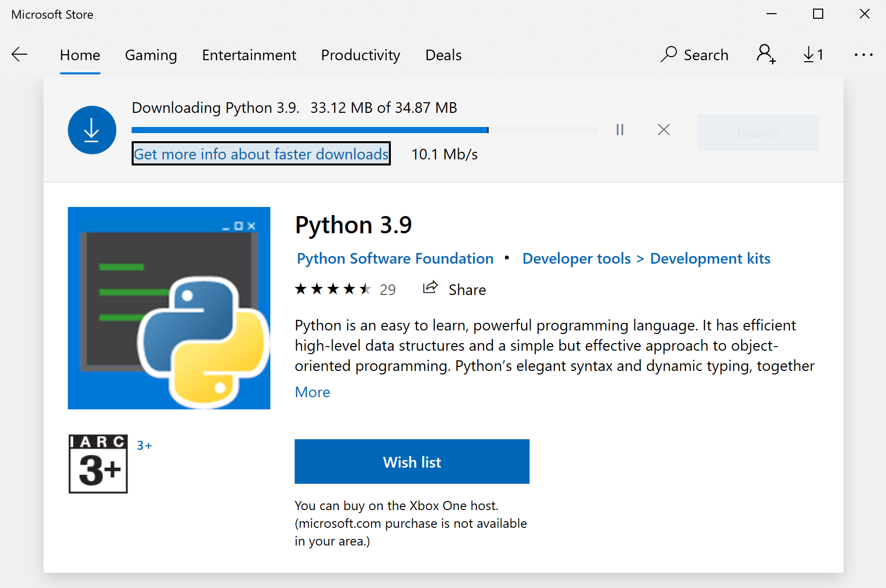Image resolution: width=886 pixels, height=588 pixels.
Task: Open Get more info about faster downloads
Action: pyautogui.click(x=261, y=154)
